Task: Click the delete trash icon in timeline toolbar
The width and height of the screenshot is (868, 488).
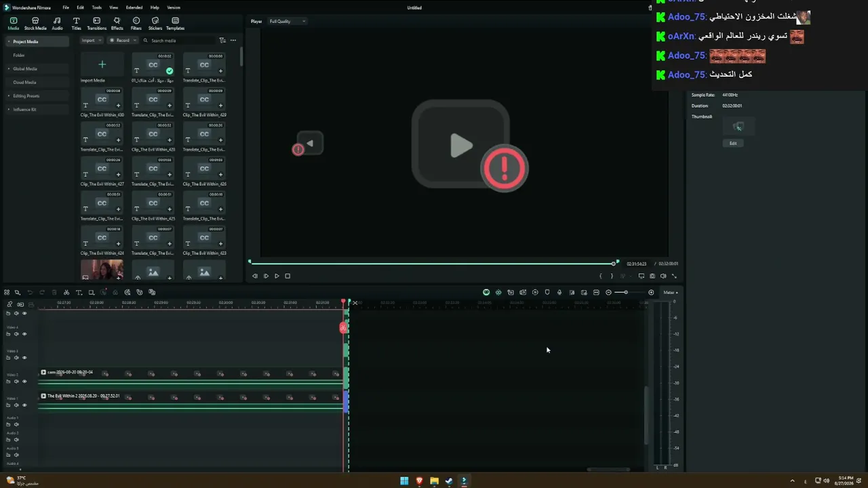Action: [54, 293]
